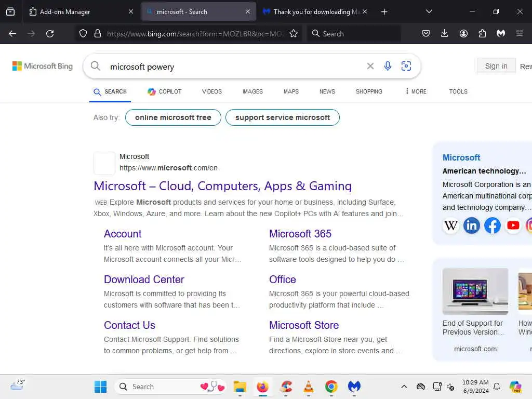
Task: Try suggestion online microsoft free
Action: pyautogui.click(x=173, y=117)
